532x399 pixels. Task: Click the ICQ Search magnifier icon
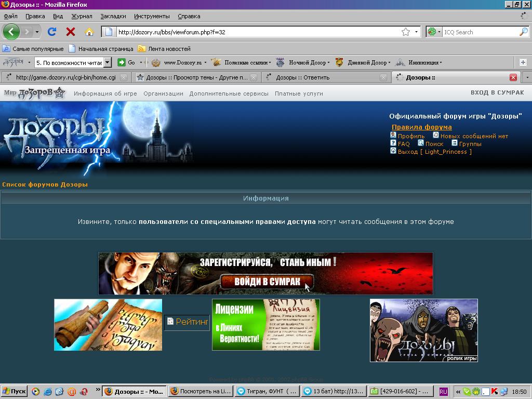[x=524, y=32]
